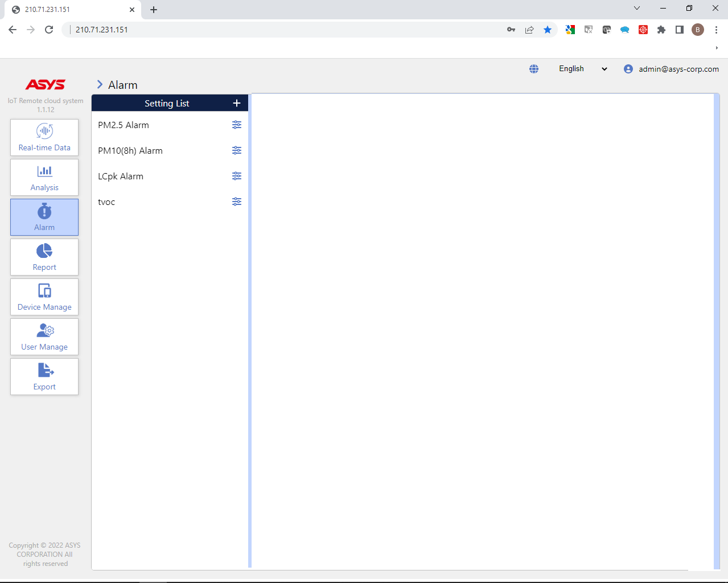Image resolution: width=728 pixels, height=583 pixels.
Task: Toggle the browser side panel icon
Action: (x=680, y=30)
